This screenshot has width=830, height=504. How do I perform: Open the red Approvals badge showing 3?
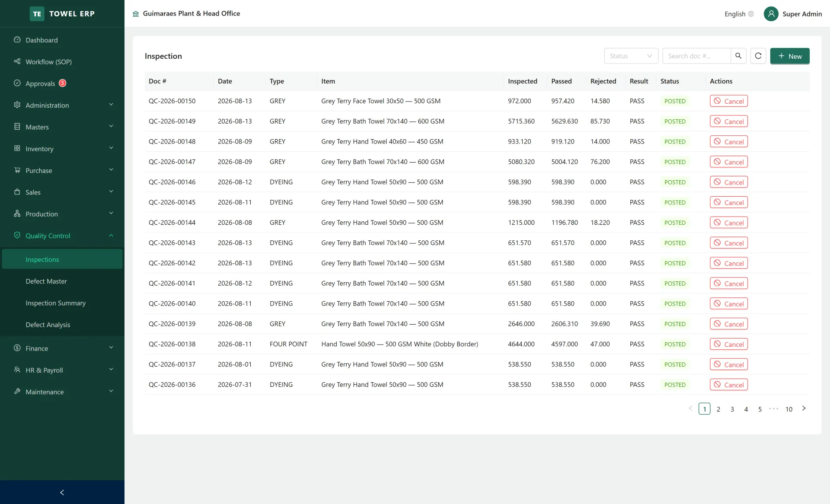(63, 83)
